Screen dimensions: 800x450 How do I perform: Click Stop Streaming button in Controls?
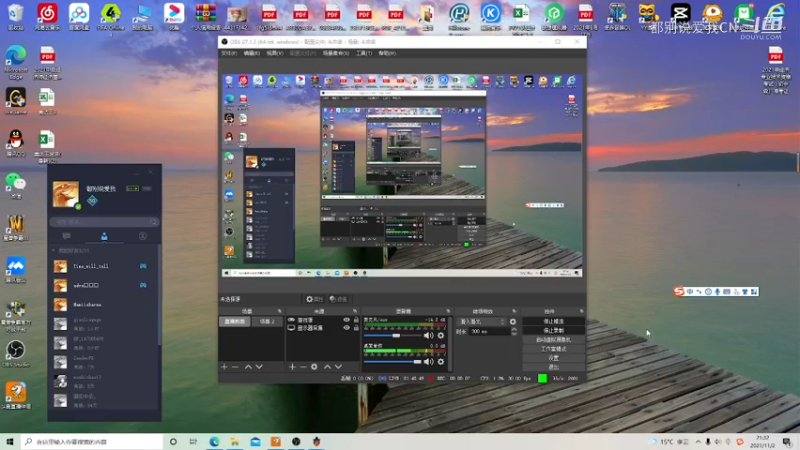pyautogui.click(x=554, y=321)
